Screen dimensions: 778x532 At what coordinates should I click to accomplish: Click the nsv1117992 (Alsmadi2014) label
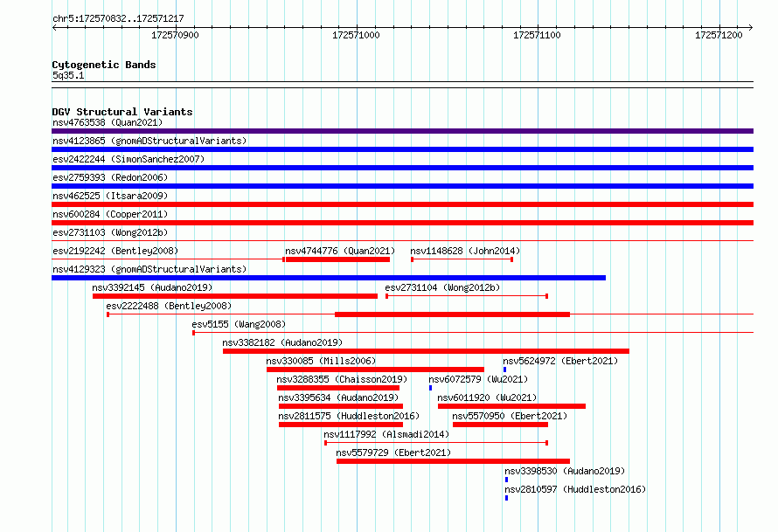(386, 434)
